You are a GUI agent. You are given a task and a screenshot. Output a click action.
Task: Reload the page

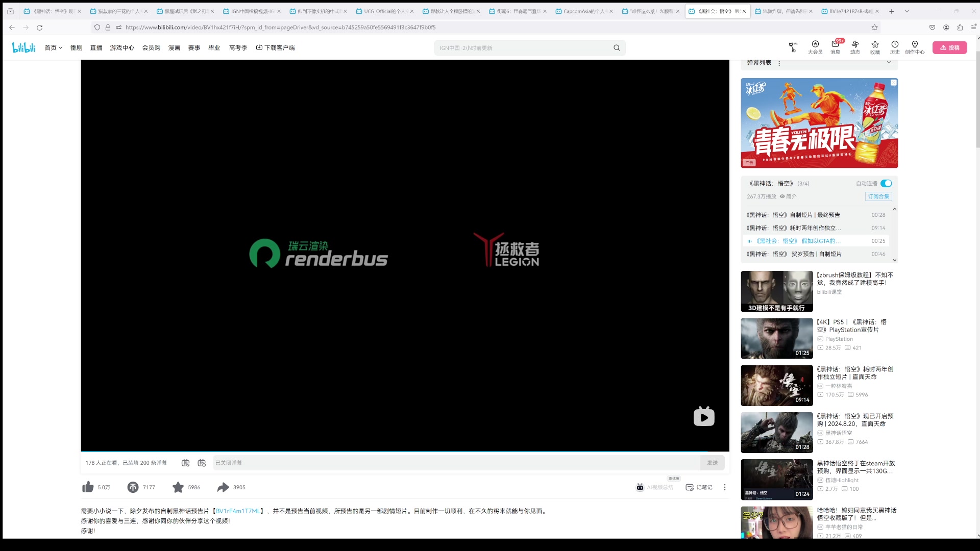pos(39,28)
